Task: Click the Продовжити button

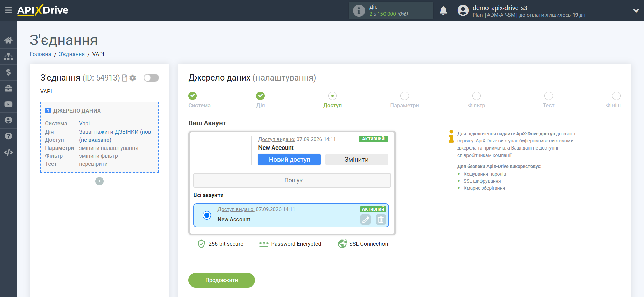Action: [x=222, y=280]
